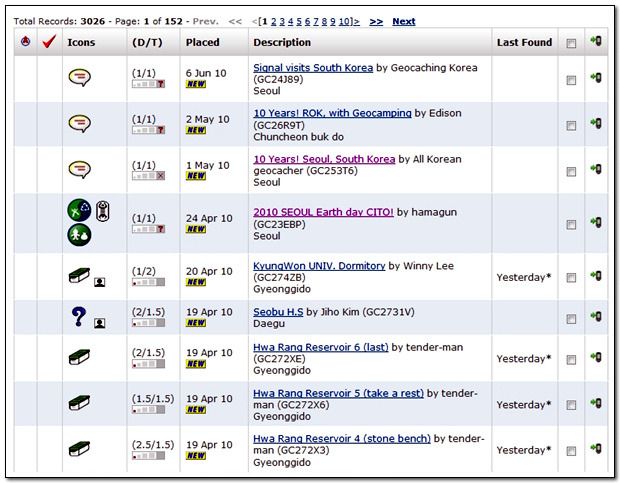620x483 pixels.
Task: Click the NEW badge under 6 Jun 10
Action: 196,84
